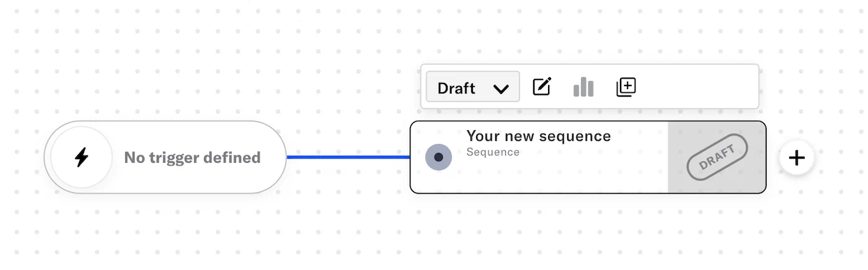Click the lightning bolt trigger icon

point(81,157)
